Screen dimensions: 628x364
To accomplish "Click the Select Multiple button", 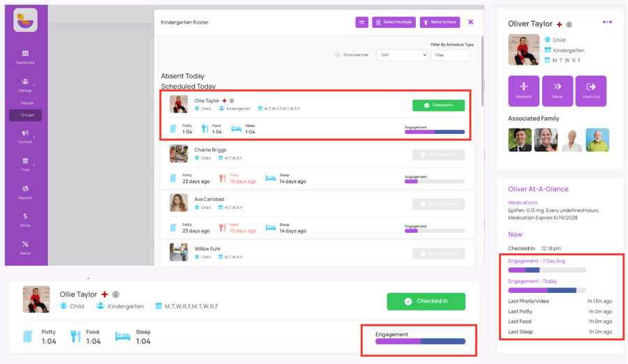I will click(394, 22).
